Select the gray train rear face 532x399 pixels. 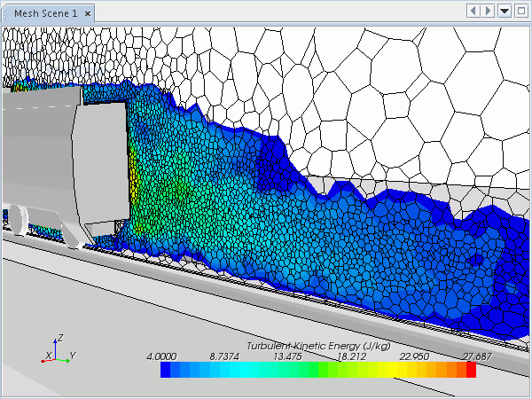[99, 168]
